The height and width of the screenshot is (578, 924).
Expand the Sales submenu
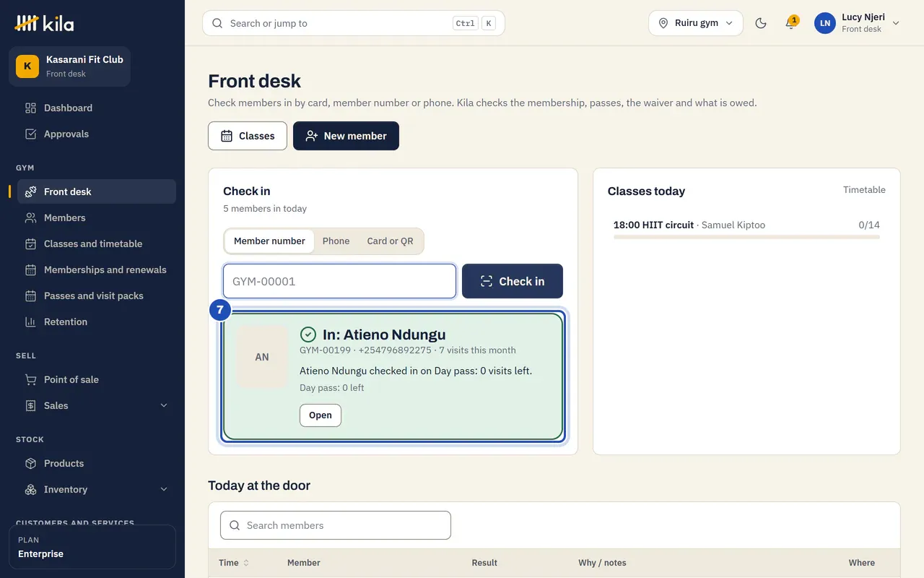(x=163, y=405)
